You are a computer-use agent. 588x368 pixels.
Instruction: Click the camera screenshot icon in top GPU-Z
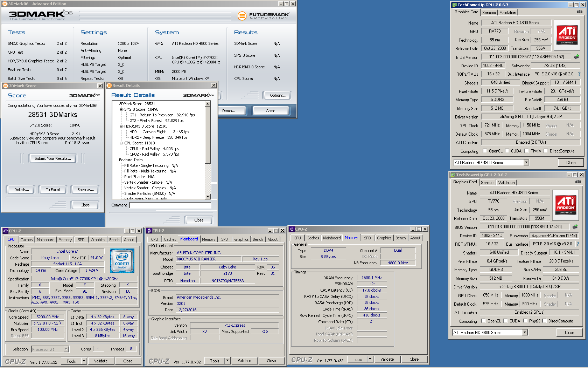pyautogui.click(x=580, y=12)
